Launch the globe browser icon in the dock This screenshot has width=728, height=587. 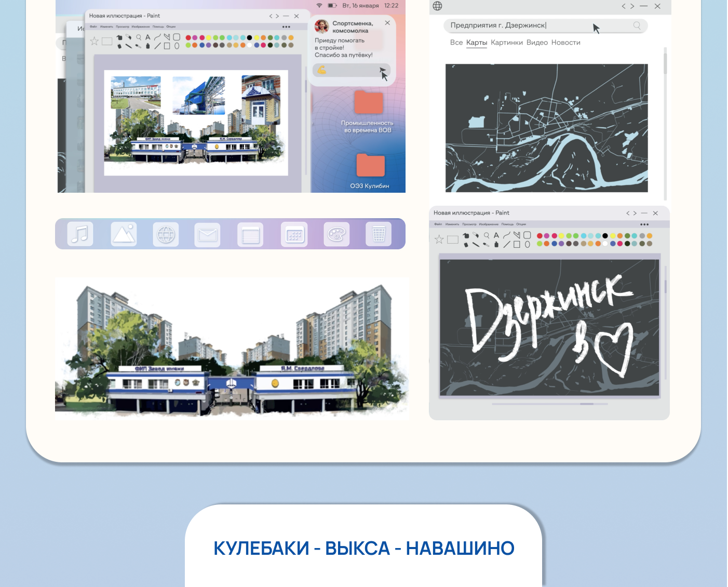(x=166, y=234)
